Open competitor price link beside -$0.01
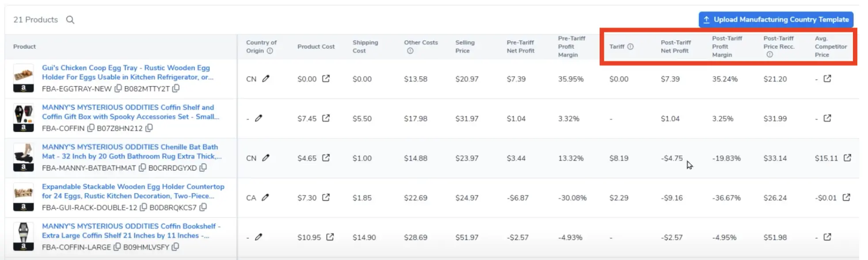Screen dimensions: 868x260 tap(846, 197)
